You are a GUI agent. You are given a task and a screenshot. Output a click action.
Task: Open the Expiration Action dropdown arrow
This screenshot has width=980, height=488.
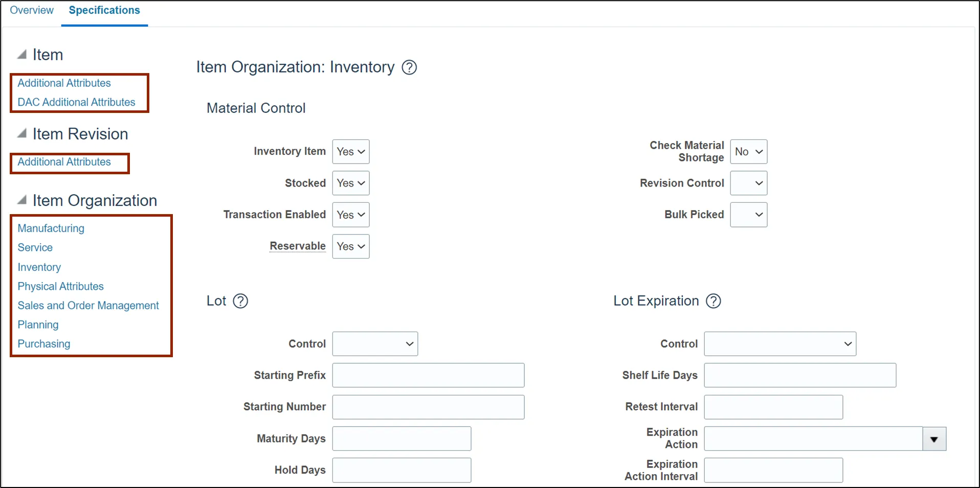coord(934,439)
